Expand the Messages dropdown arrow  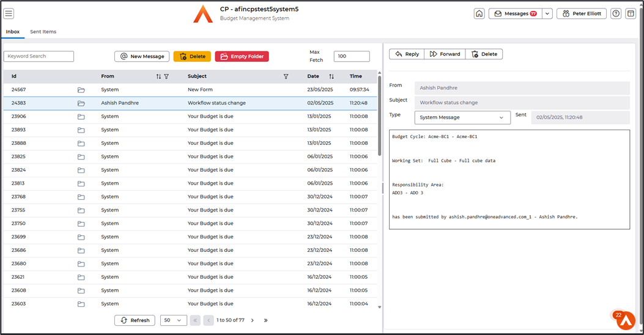tap(547, 13)
